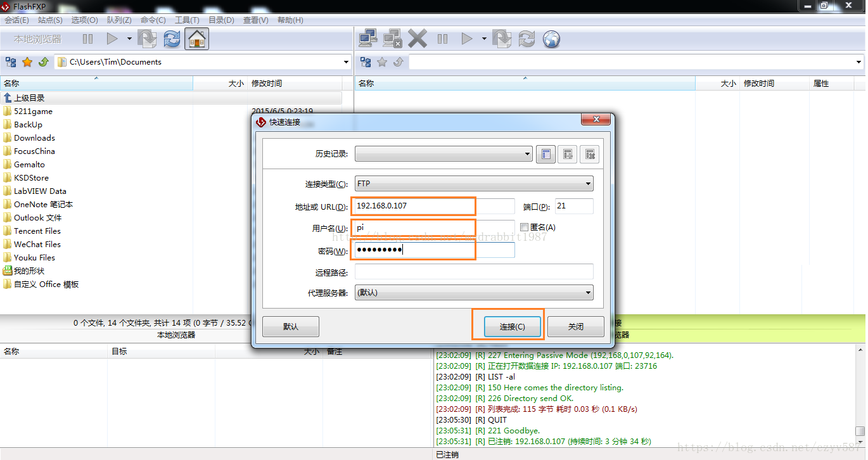Click the 默认 button in dialog

pos(291,327)
